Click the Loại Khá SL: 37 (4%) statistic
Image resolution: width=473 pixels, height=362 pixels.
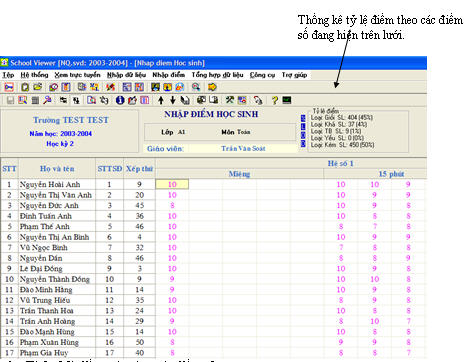[339, 124]
